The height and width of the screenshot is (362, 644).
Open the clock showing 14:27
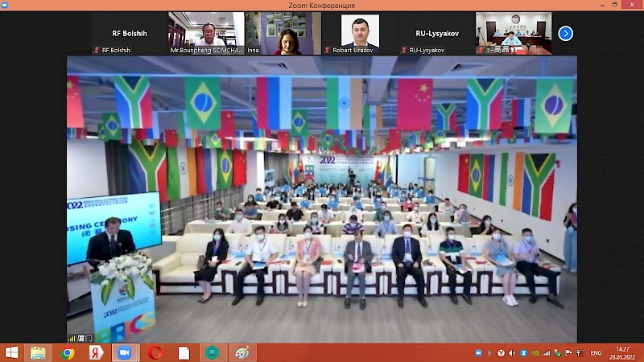click(x=618, y=353)
